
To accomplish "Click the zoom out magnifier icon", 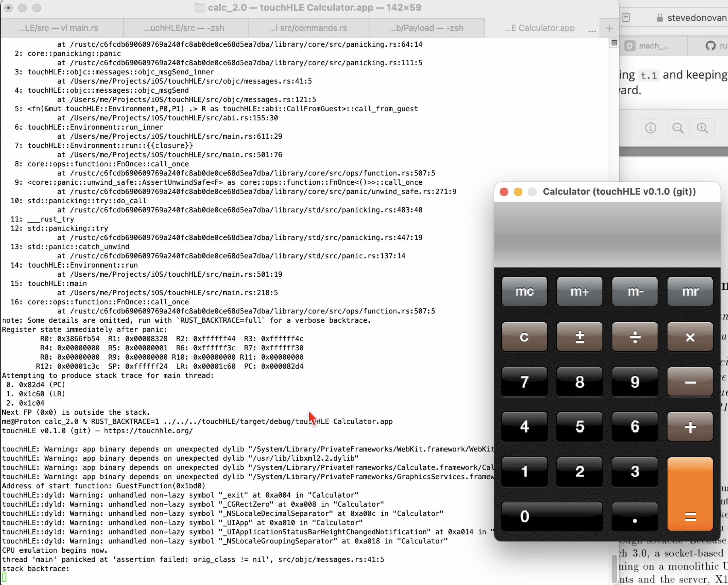I will tap(678, 128).
